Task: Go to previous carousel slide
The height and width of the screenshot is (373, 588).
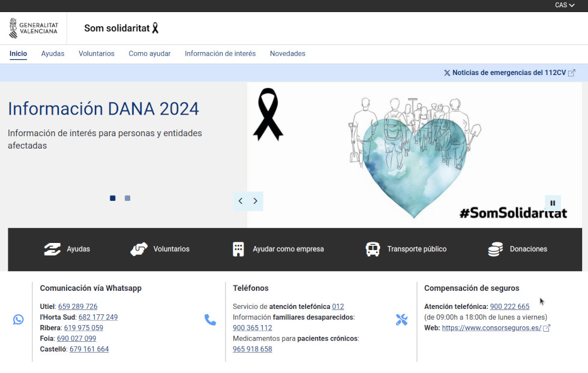Action: click(x=241, y=201)
